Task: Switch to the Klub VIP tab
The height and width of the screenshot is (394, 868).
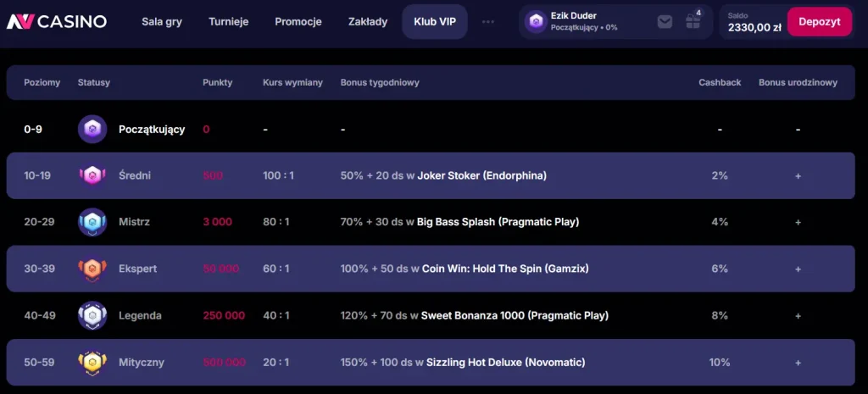Action: tap(435, 21)
